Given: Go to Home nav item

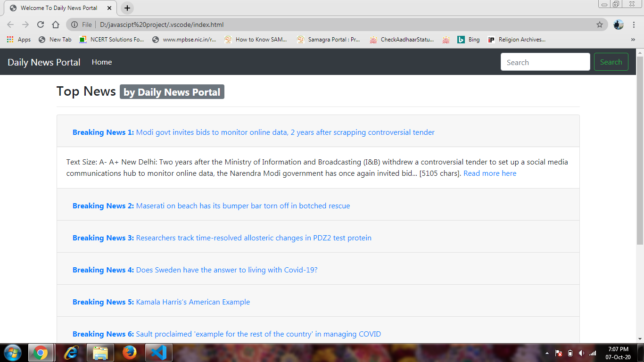Looking at the screenshot, I should tap(102, 62).
